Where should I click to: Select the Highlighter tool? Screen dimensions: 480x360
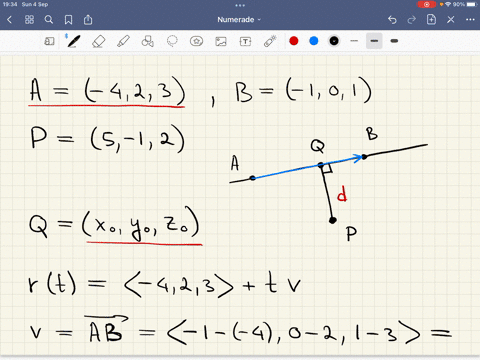123,41
